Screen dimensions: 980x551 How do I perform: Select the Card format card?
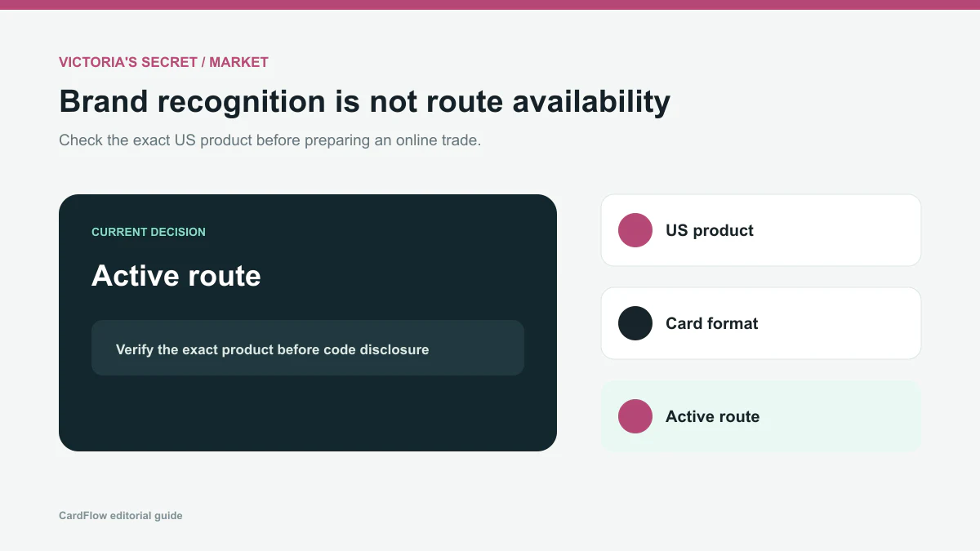[761, 323]
